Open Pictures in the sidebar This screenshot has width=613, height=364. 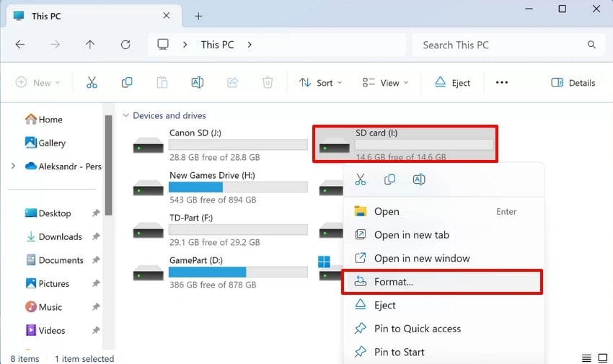coord(47,283)
